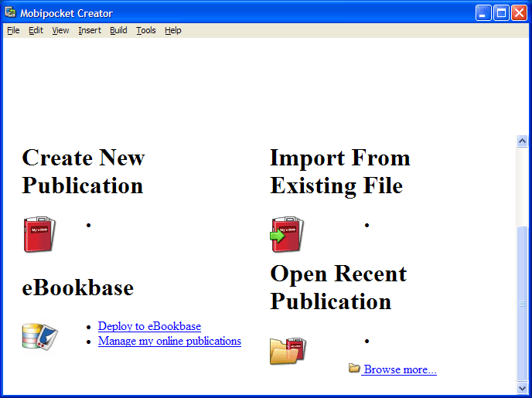Maximize the Mobipocket Creator window
Viewport: 532px width, 398px height.
(x=501, y=13)
